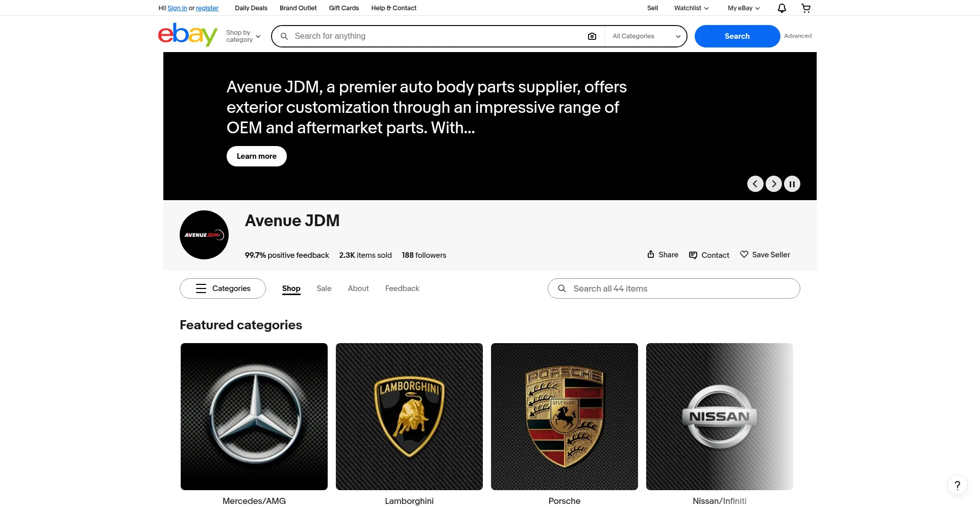
Task: Click the Share icon on the seller profile
Action: coord(662,255)
